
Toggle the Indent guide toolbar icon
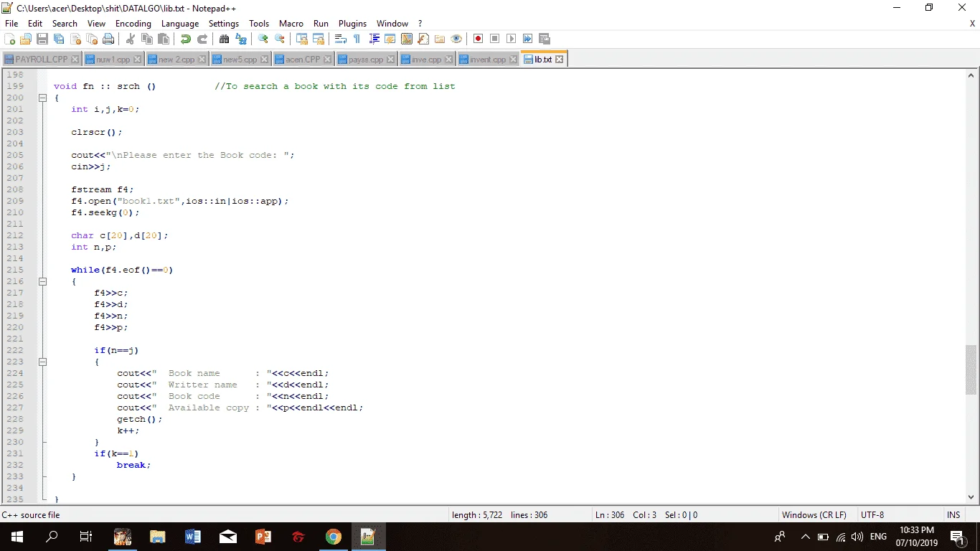coord(374,39)
